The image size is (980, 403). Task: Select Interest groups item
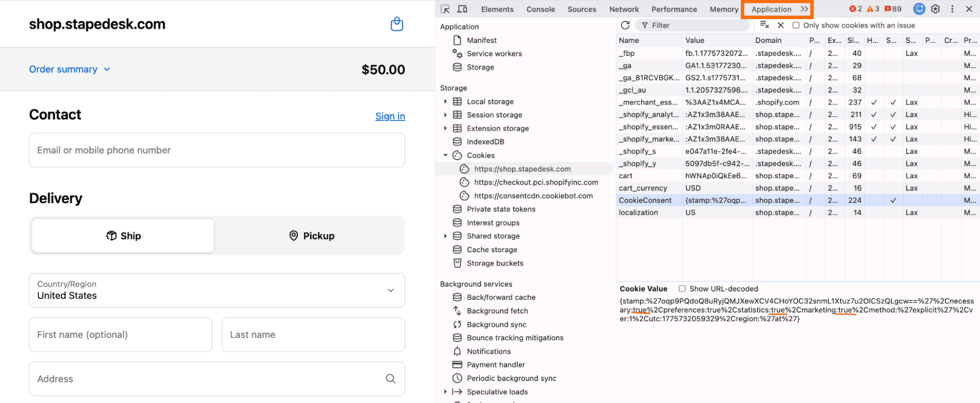pos(493,223)
